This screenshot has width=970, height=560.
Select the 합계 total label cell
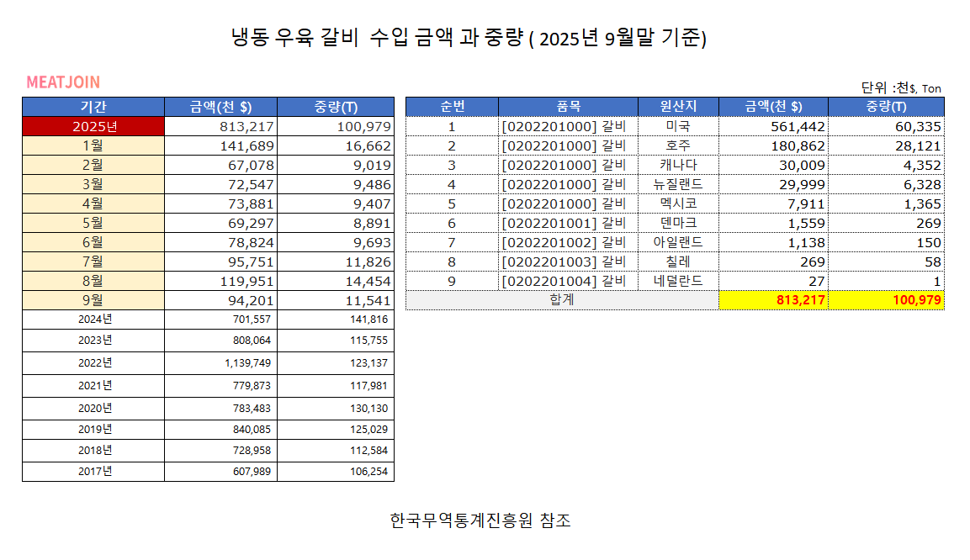(562, 300)
